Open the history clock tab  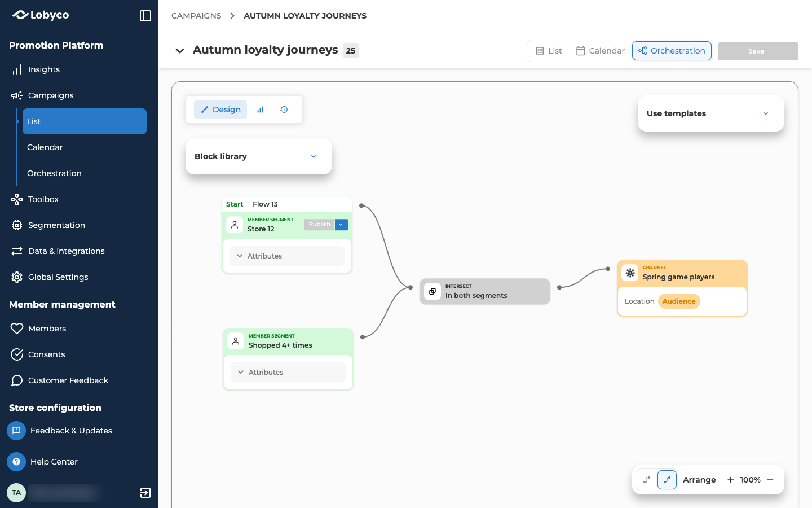point(284,110)
